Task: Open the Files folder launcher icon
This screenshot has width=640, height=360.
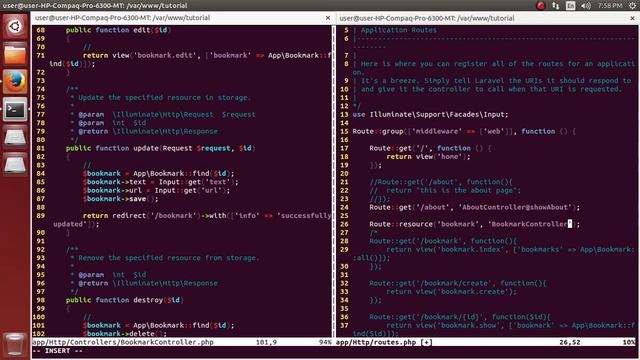Action: (15, 54)
